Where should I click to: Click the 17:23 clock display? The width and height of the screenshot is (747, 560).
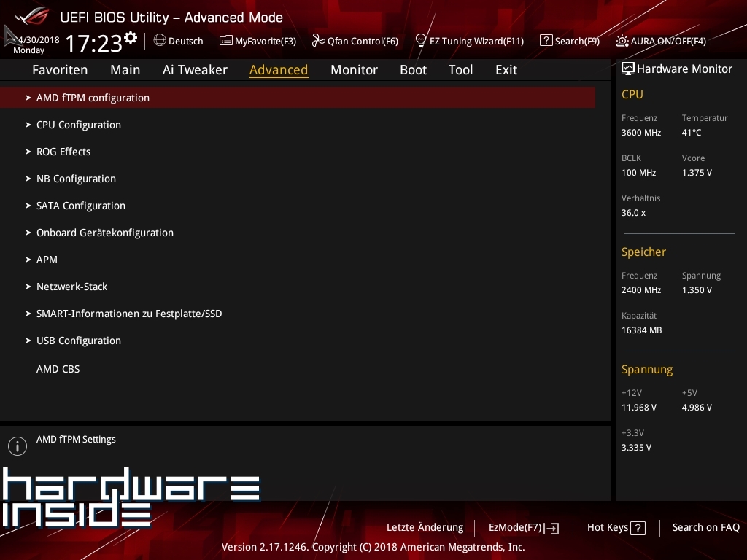[x=94, y=44]
